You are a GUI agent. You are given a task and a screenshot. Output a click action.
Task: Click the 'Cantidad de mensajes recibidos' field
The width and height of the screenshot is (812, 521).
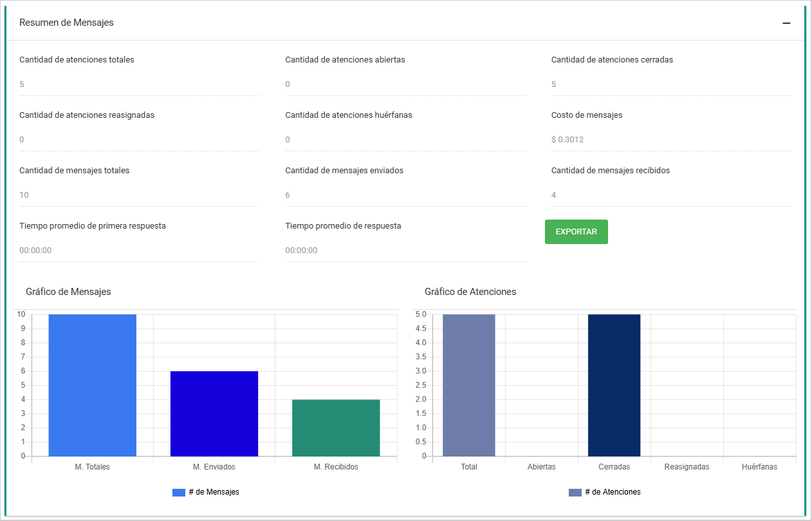pyautogui.click(x=671, y=195)
